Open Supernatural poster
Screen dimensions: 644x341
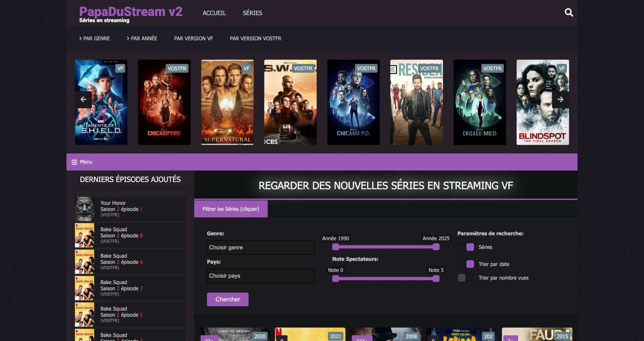pyautogui.click(x=227, y=102)
